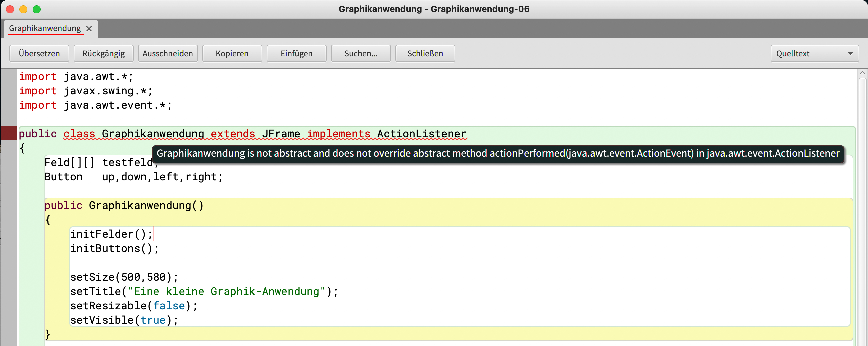Screen dimensions: 868x346
Task: Click on 'implements' keyword
Action: (x=338, y=134)
